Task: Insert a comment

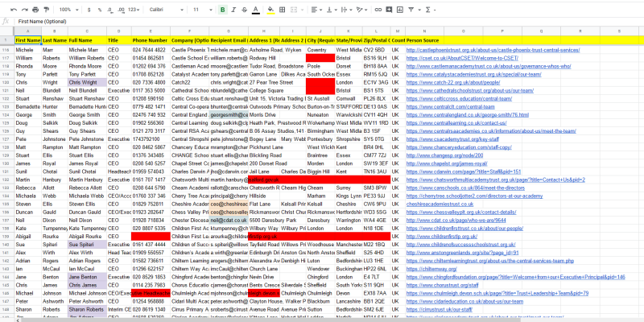Action: (389, 10)
